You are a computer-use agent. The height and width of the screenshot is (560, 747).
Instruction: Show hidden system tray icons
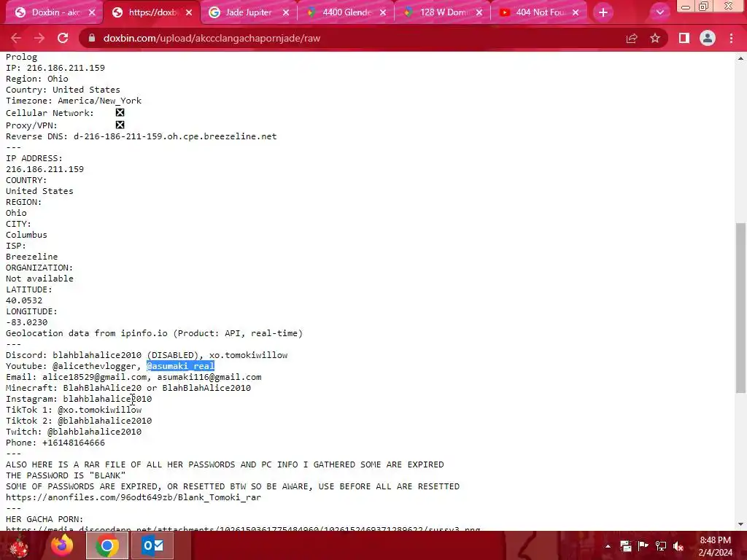tap(608, 546)
